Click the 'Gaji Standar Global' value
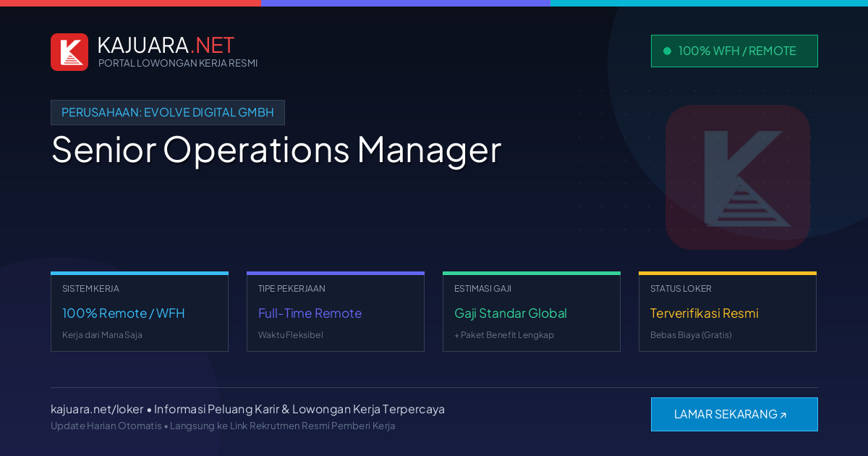Screen dimensions: 868x456 511,313
